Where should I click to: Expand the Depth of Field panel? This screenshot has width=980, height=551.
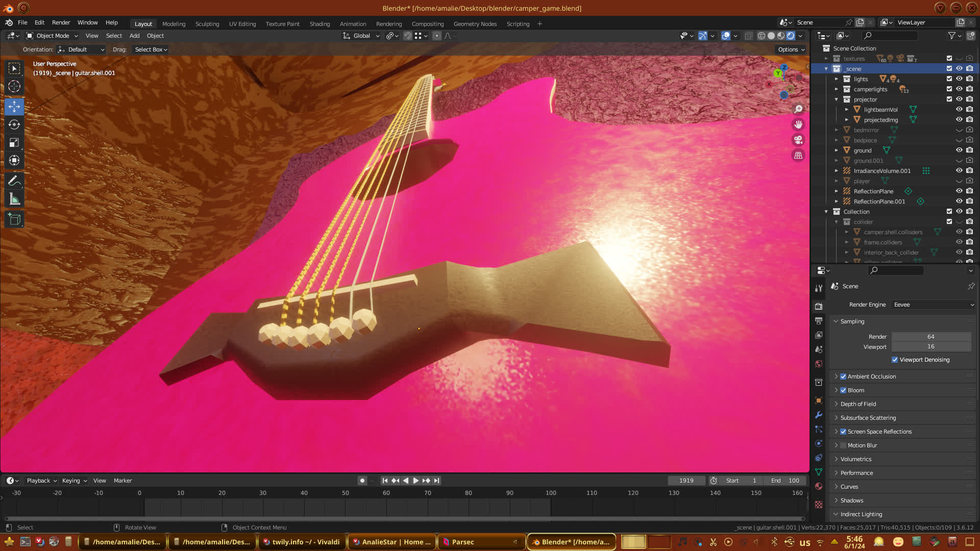(x=858, y=404)
